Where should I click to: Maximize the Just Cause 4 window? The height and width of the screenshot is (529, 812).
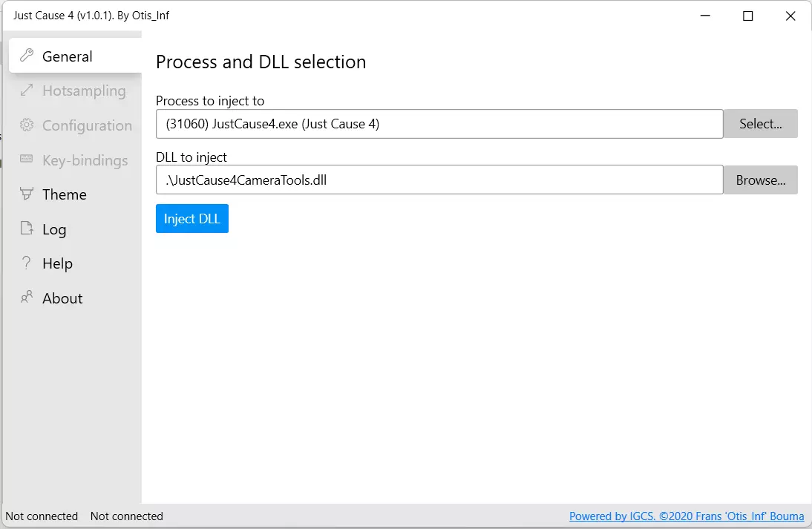748,16
